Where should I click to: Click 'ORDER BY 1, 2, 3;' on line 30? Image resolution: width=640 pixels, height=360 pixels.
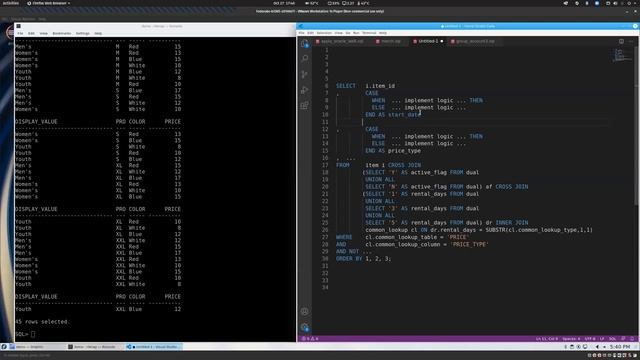363,259
